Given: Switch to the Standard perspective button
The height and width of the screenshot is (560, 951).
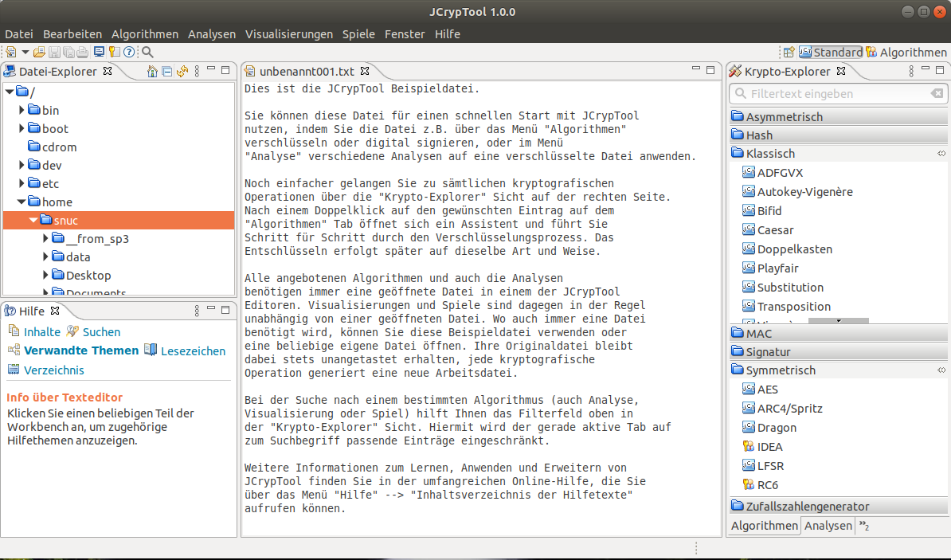Looking at the screenshot, I should 830,53.
